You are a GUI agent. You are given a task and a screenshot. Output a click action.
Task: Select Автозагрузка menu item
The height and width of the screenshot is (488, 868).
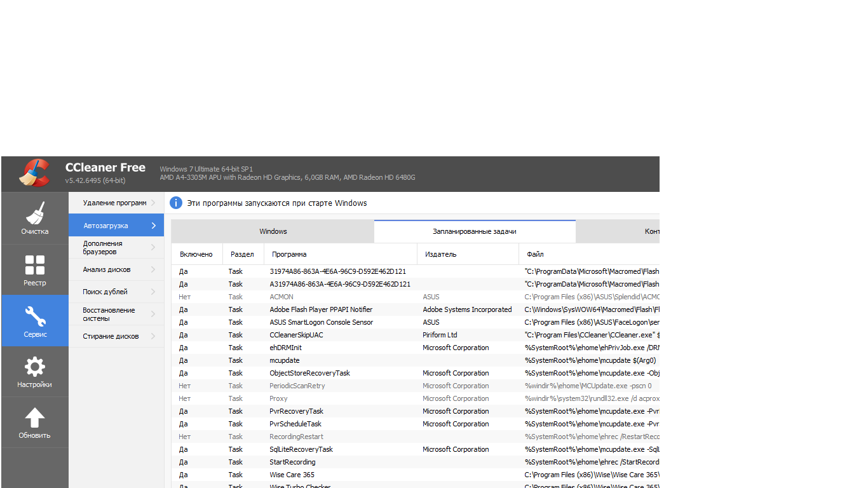(x=116, y=225)
